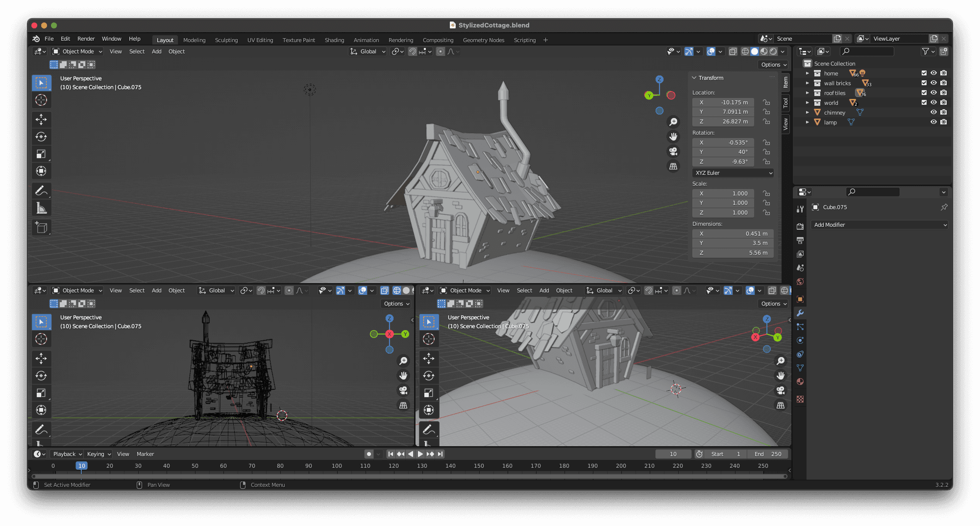Open the Output properties tab icon

(x=800, y=240)
